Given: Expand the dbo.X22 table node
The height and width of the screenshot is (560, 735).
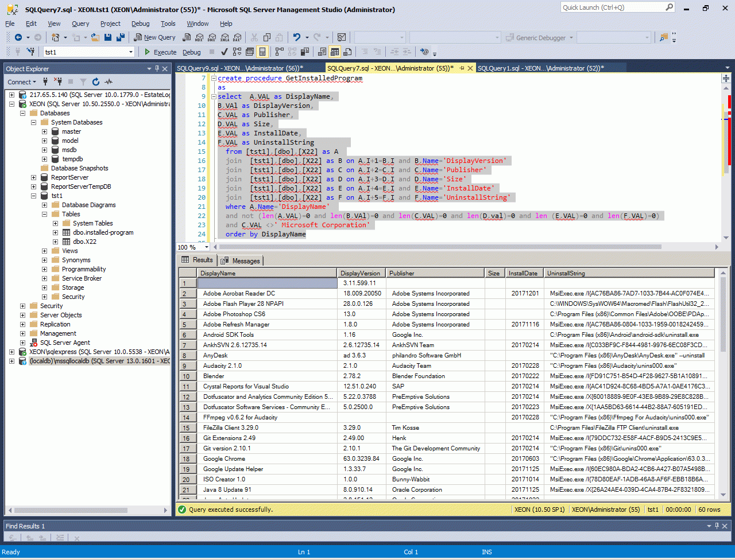Looking at the screenshot, I should [x=56, y=242].
